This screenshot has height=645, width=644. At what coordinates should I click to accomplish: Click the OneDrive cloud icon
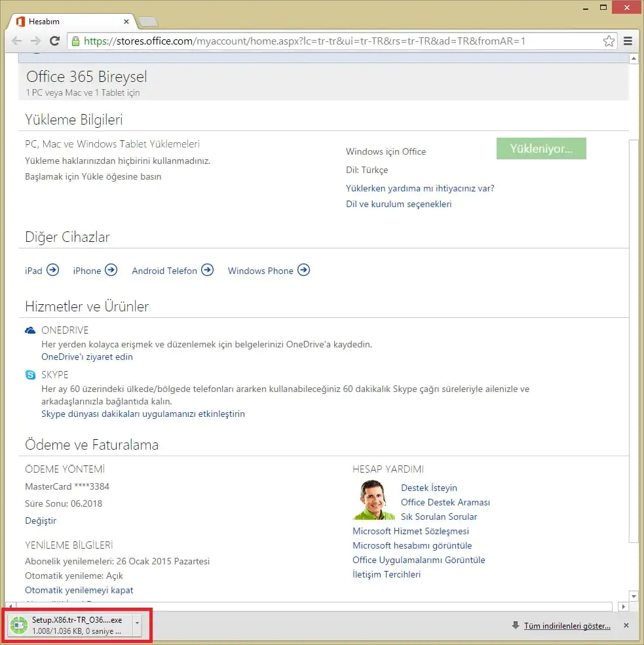click(x=30, y=330)
